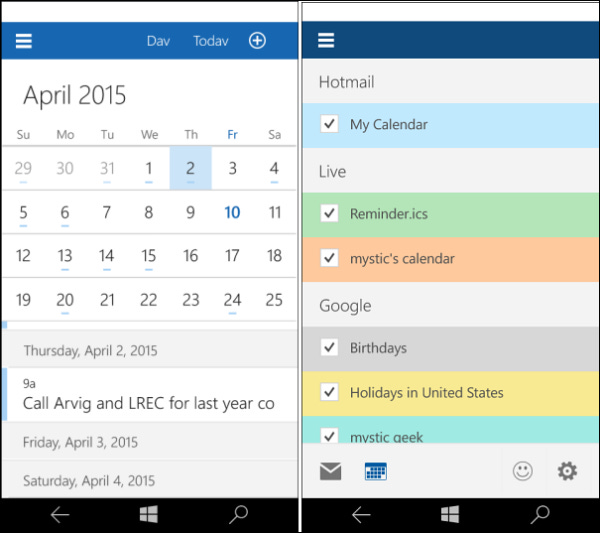Screen dimensions: 600x533
Task: Select April 15 in the month grid
Action: coord(149,256)
